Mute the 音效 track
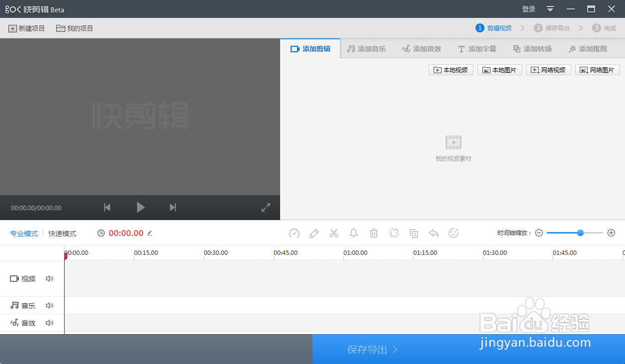 coord(49,323)
